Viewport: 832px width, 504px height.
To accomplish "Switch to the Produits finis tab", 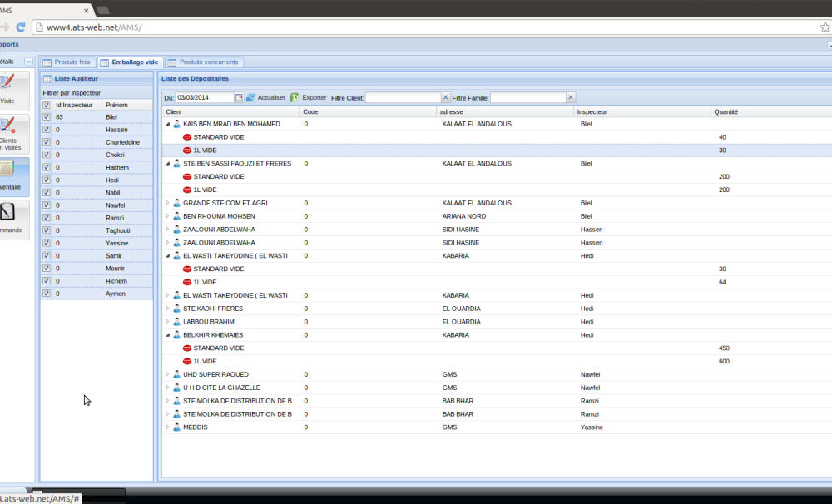I will coord(67,62).
